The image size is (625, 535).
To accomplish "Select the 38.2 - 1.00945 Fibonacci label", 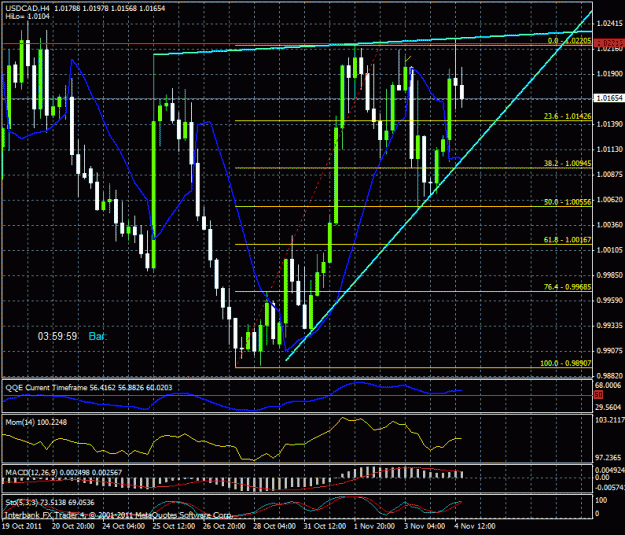I will (568, 163).
